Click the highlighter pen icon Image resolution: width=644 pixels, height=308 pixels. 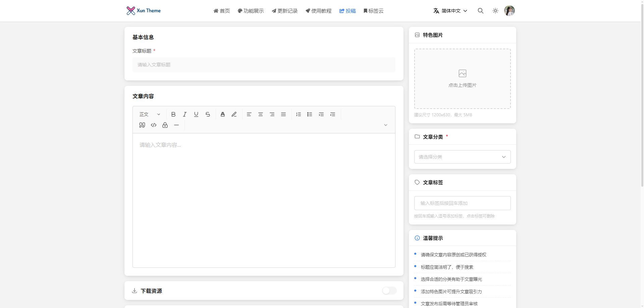pyautogui.click(x=234, y=114)
